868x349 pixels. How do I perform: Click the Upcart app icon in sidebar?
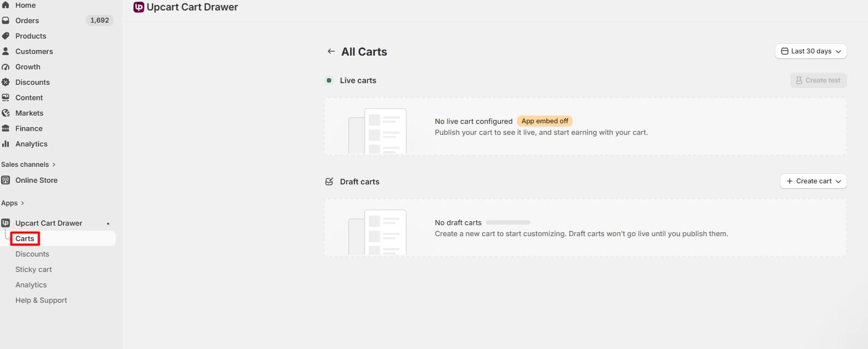point(6,223)
